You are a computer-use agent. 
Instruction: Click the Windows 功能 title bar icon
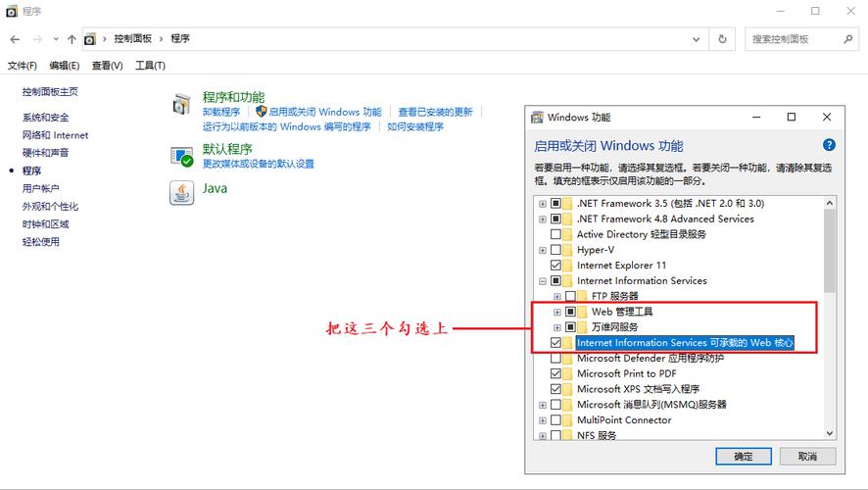coord(537,118)
